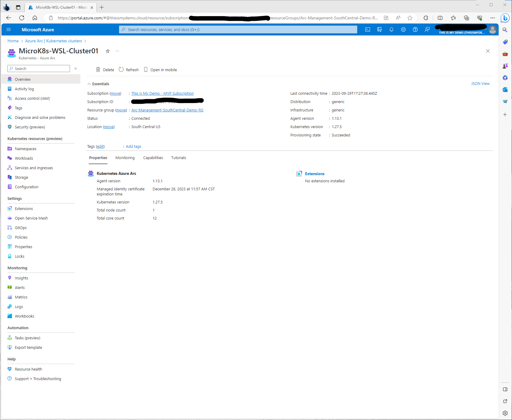Open GitOps in the Settings menu
This screenshot has height=420, width=512.
(21, 228)
